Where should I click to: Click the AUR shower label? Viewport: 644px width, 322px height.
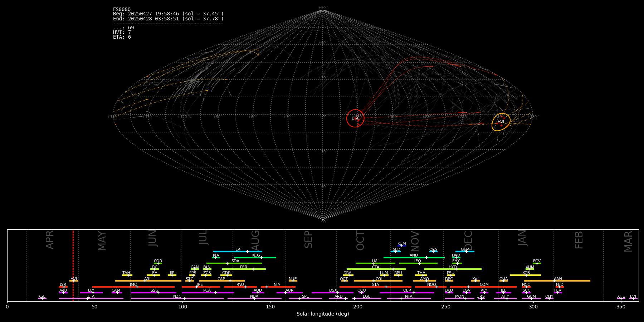tap(289, 291)
